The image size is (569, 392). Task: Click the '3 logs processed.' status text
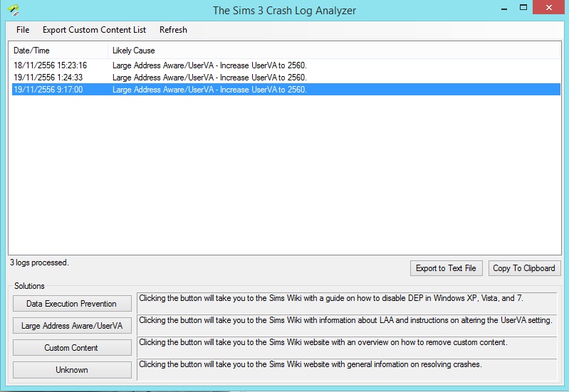[39, 263]
